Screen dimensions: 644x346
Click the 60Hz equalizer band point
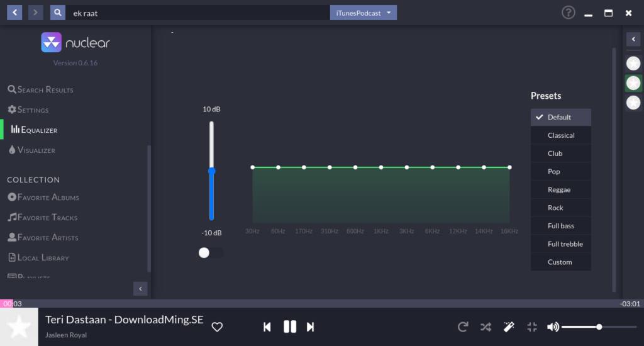pyautogui.click(x=279, y=167)
